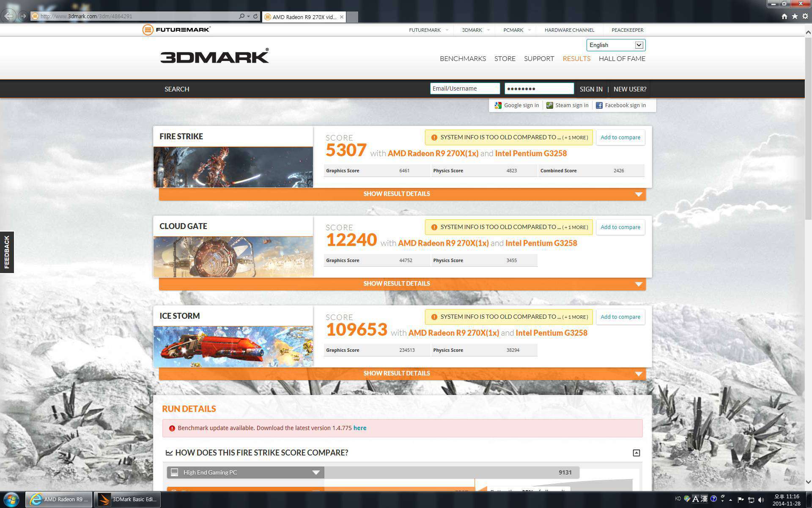The image size is (812, 508).
Task: Click the Fire Strike thumbnail image
Action: [x=233, y=167]
